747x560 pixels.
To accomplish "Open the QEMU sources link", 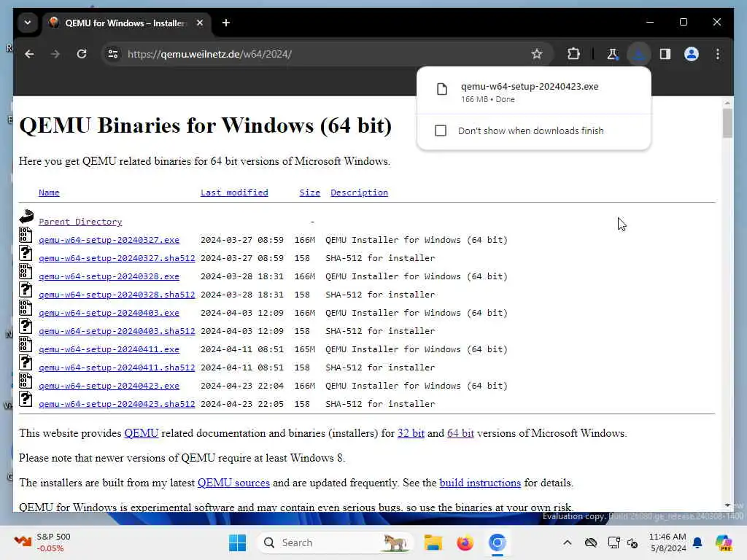I will pyautogui.click(x=233, y=483).
